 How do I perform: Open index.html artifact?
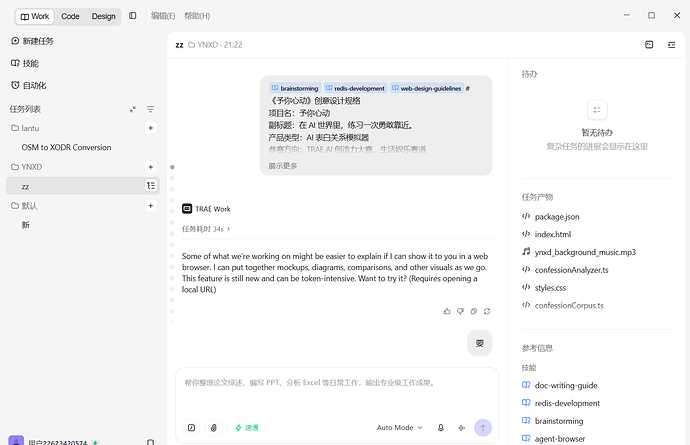click(547, 234)
